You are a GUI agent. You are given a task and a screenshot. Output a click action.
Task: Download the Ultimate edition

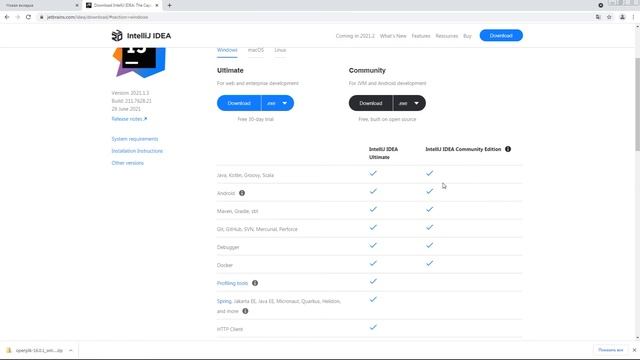coord(239,103)
